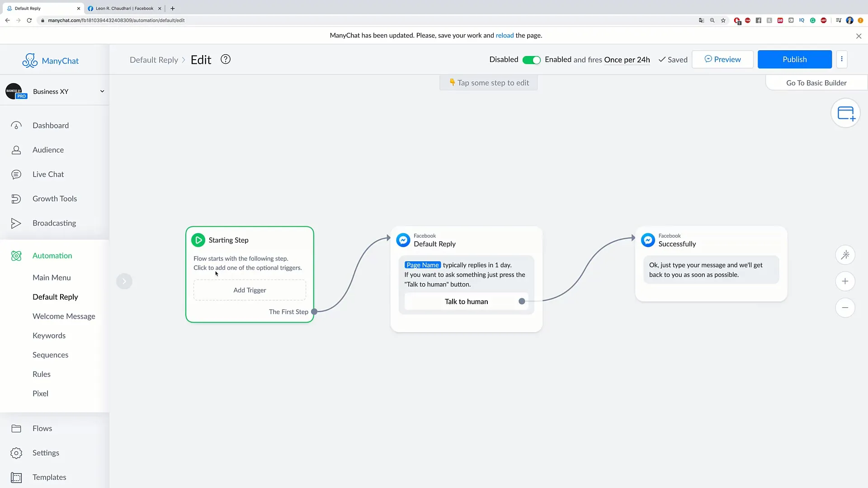Close the Default Reply browser tab

[79, 8]
